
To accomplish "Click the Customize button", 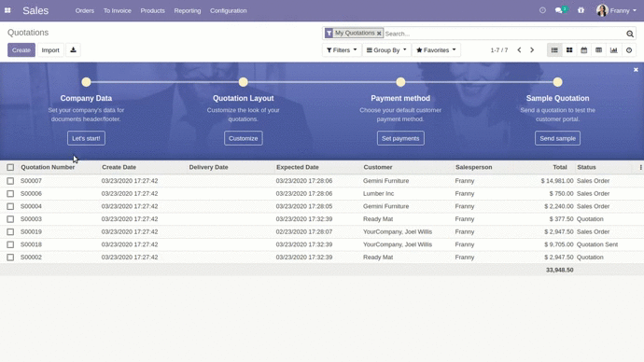I will coord(244,138).
